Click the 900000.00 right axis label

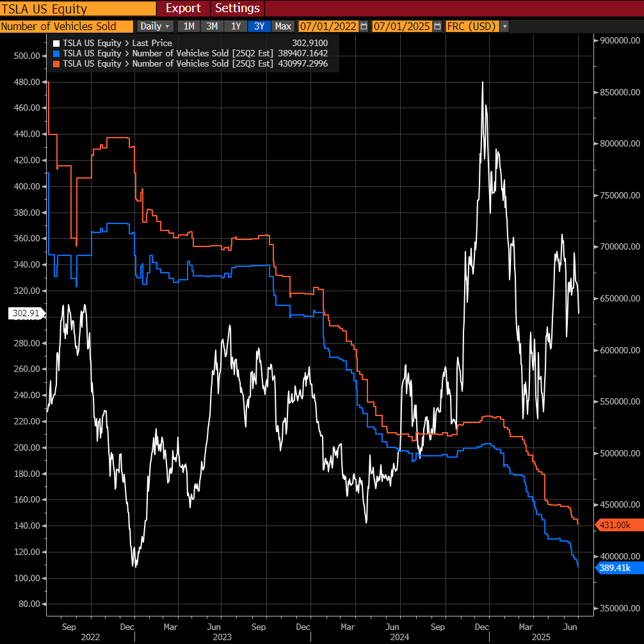click(x=620, y=40)
